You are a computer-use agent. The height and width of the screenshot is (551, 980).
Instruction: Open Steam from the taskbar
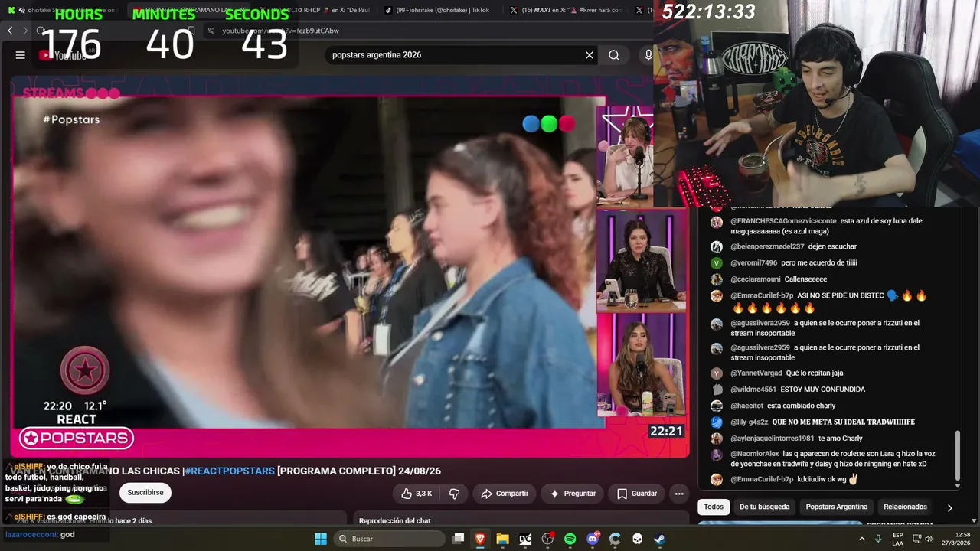659,539
